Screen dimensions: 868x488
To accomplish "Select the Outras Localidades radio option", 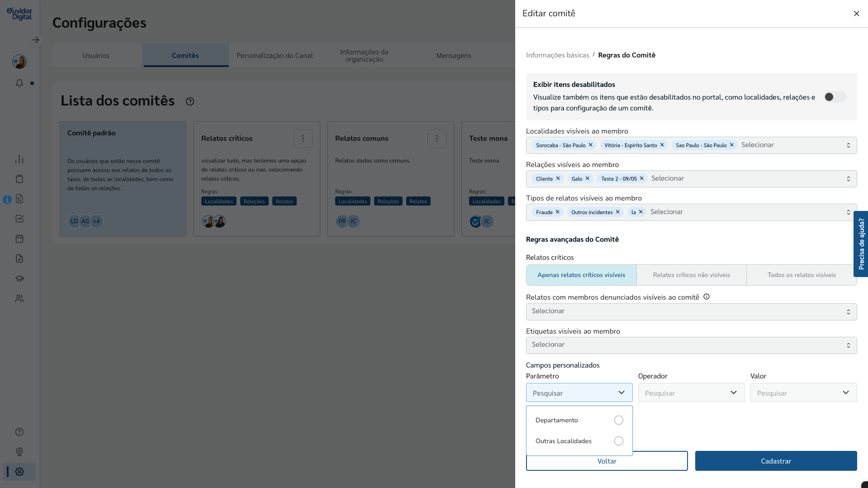I will 619,441.
